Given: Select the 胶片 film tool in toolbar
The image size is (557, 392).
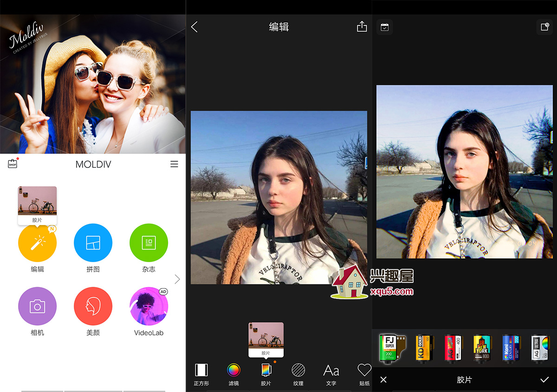Looking at the screenshot, I should point(266,374).
